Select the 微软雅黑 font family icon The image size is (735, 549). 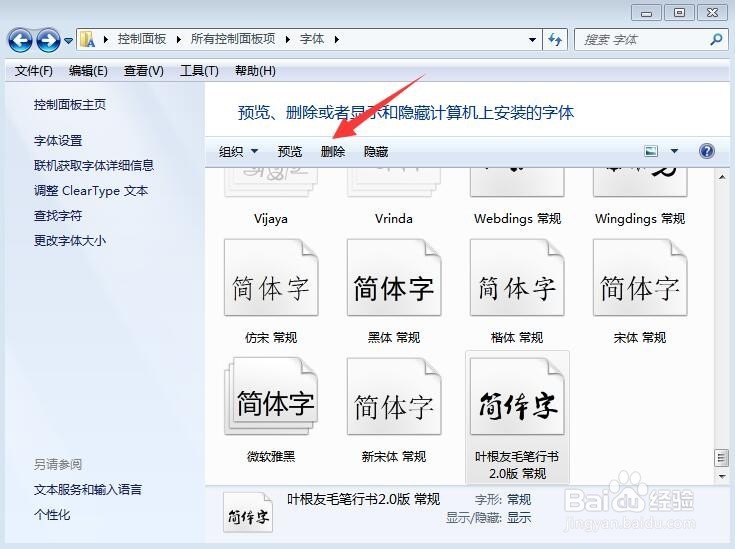tap(271, 396)
